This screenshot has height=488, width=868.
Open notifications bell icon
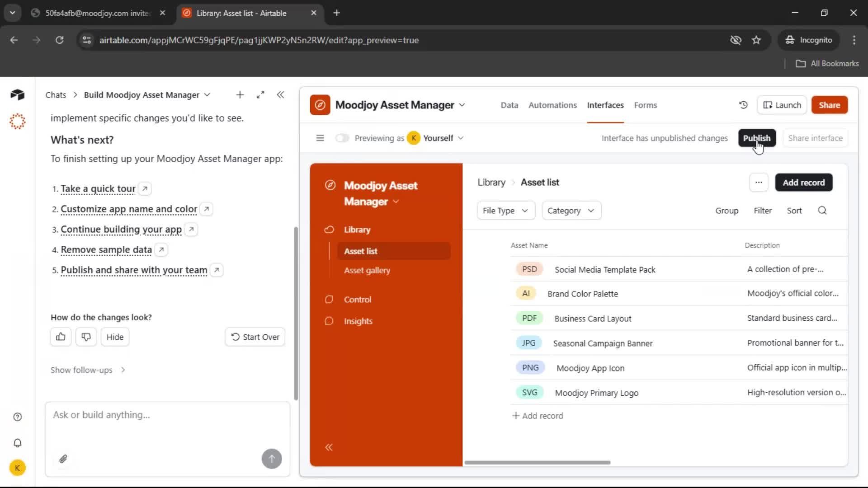(x=18, y=443)
